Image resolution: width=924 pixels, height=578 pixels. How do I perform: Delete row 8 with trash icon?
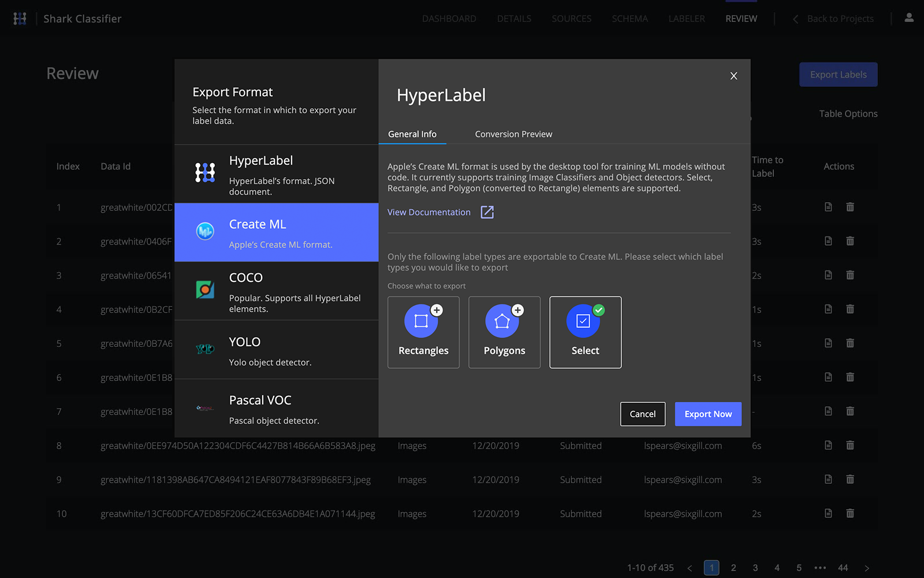click(850, 445)
